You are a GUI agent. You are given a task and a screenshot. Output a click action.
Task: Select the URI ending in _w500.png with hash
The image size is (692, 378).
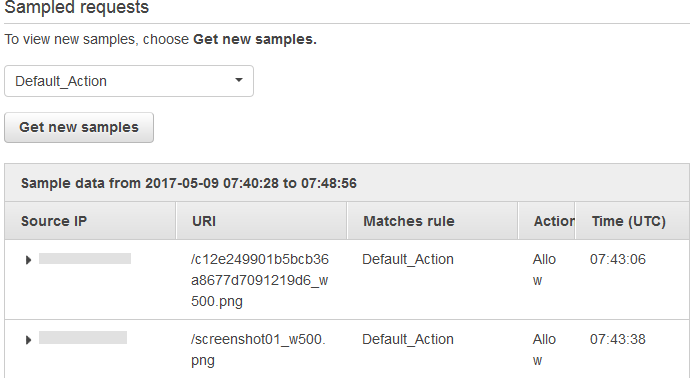(260, 280)
